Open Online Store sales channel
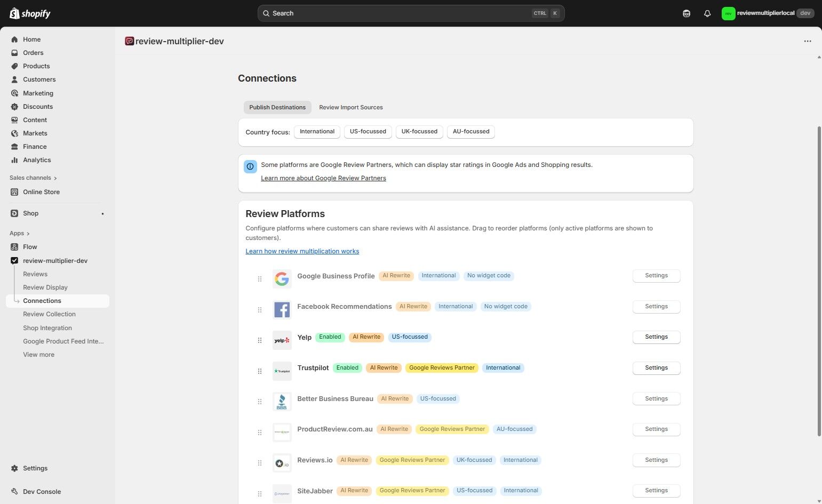This screenshot has height=504, width=822. pyautogui.click(x=58, y=192)
